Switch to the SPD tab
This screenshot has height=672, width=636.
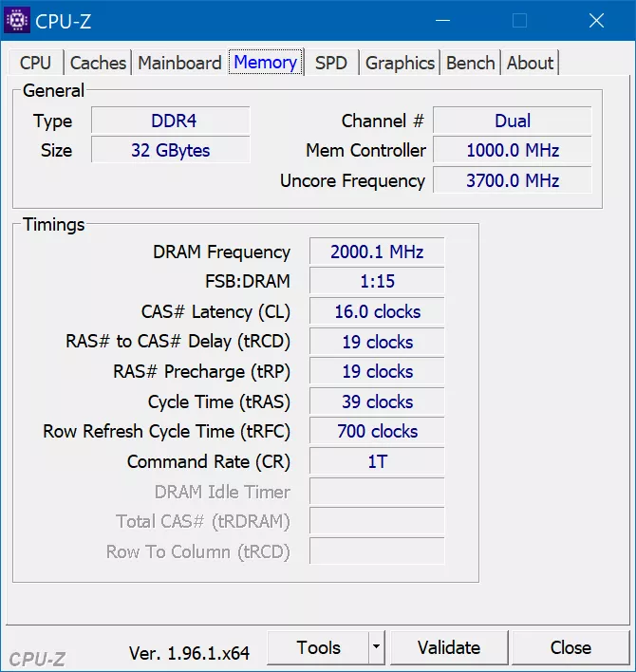(331, 63)
